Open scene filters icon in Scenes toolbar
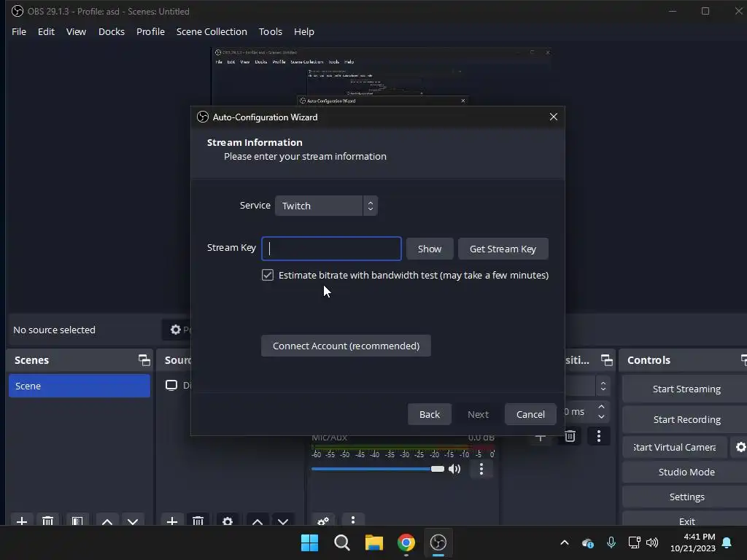 point(77,521)
